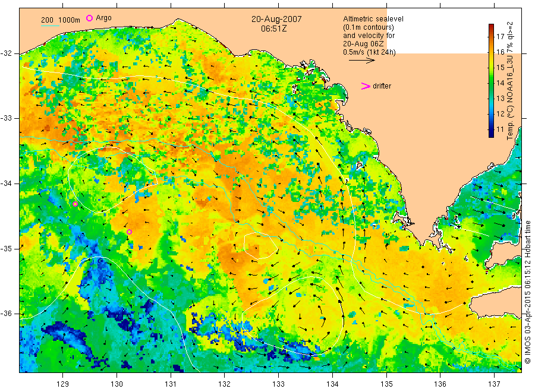Image resolution: width=535 pixels, height=392 pixels.
Task: Click the longitude label 133
Action: click(278, 384)
